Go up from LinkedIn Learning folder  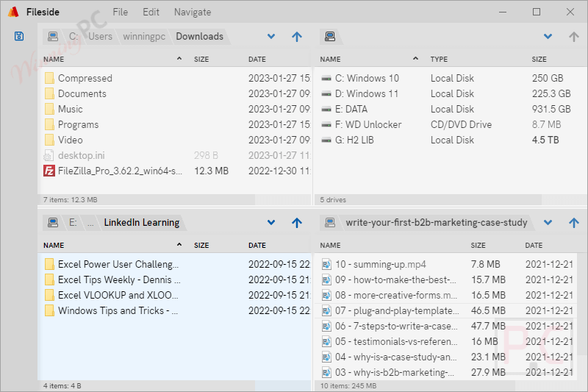[297, 222]
